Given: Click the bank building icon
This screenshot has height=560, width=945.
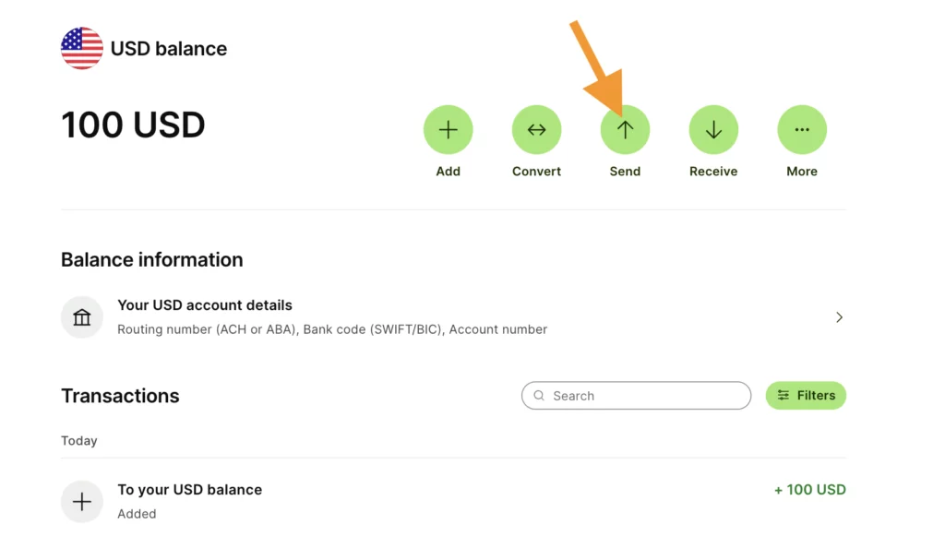Looking at the screenshot, I should (82, 317).
